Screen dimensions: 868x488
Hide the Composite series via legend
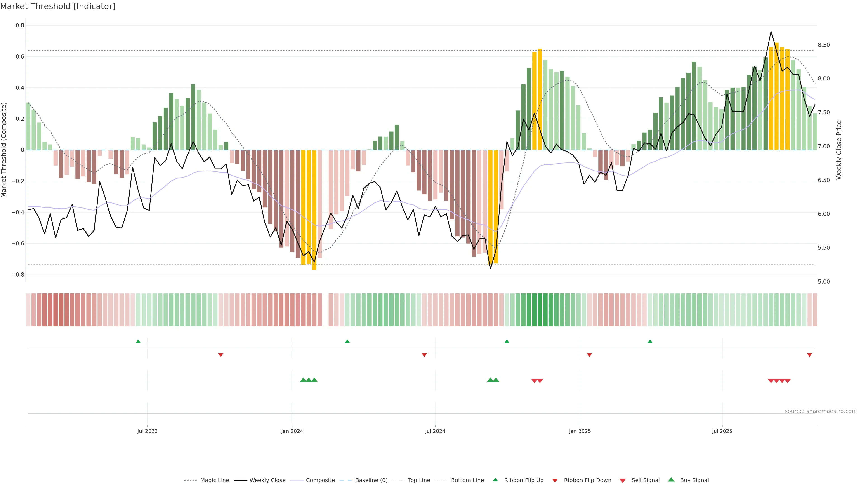point(320,480)
